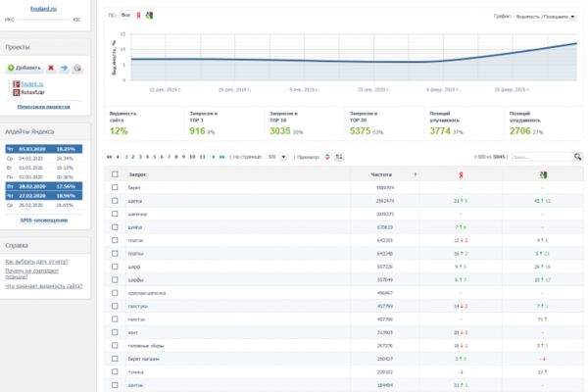Go to results page 5
The image size is (588, 392).
coord(155,157)
